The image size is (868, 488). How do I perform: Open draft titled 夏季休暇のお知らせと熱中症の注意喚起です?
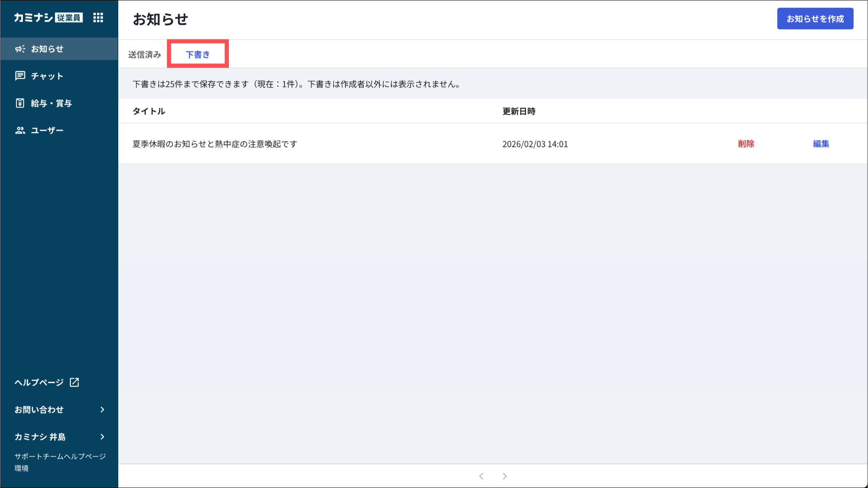tap(215, 144)
